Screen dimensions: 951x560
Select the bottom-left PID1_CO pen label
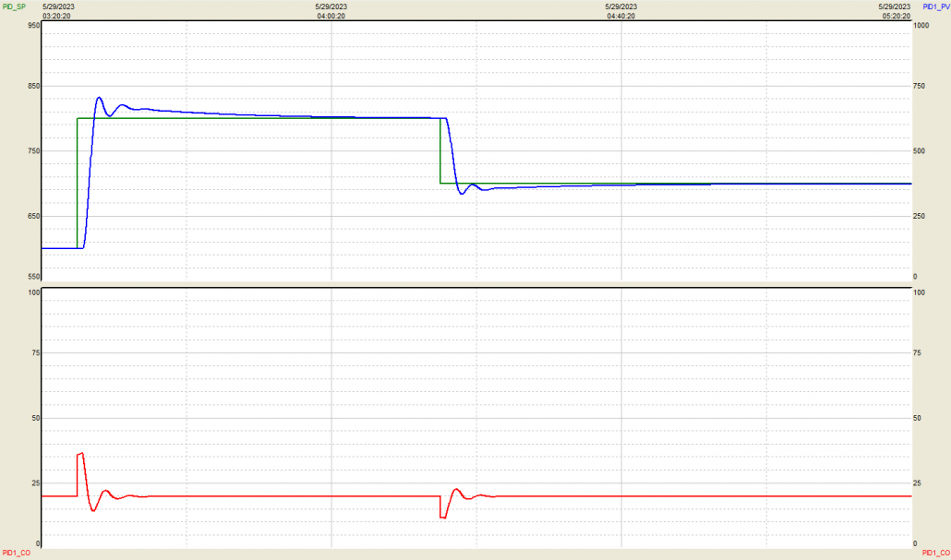[x=15, y=552]
